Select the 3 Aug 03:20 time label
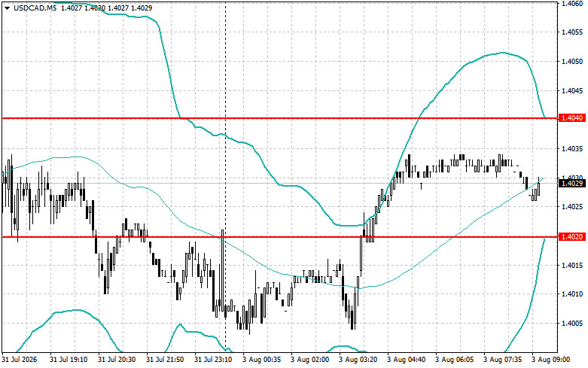 coord(358,360)
